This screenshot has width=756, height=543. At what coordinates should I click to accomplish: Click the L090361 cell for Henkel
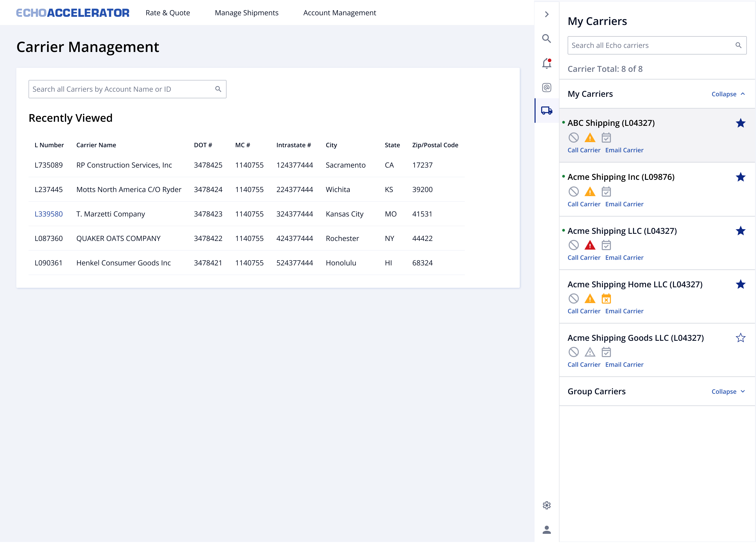tap(48, 263)
